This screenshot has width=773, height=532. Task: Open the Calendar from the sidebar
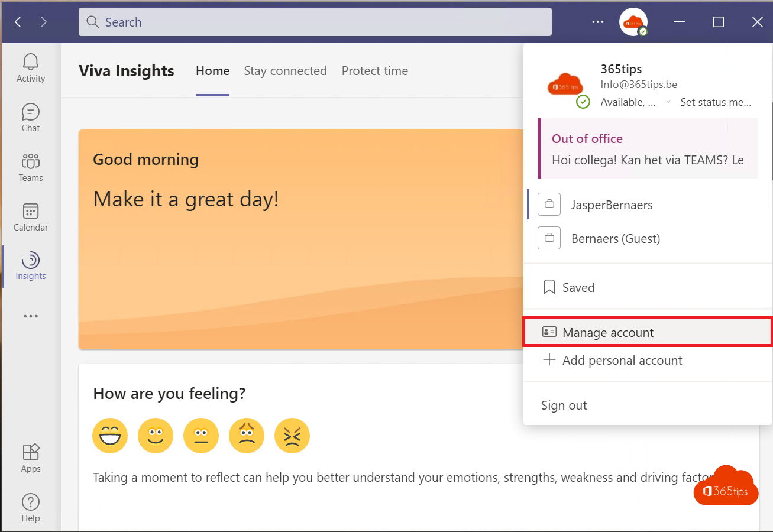click(30, 215)
